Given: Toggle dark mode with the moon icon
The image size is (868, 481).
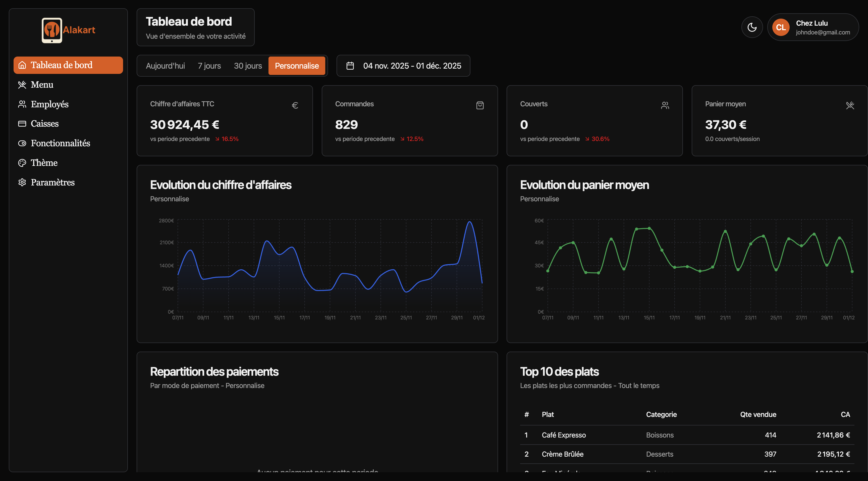Looking at the screenshot, I should [x=752, y=27].
